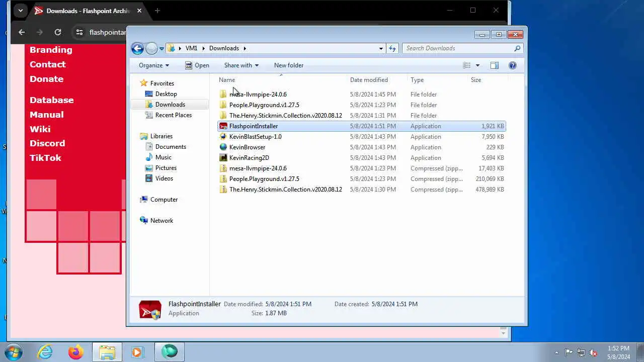Reload the browser page
The image size is (644, 362).
coord(58,32)
